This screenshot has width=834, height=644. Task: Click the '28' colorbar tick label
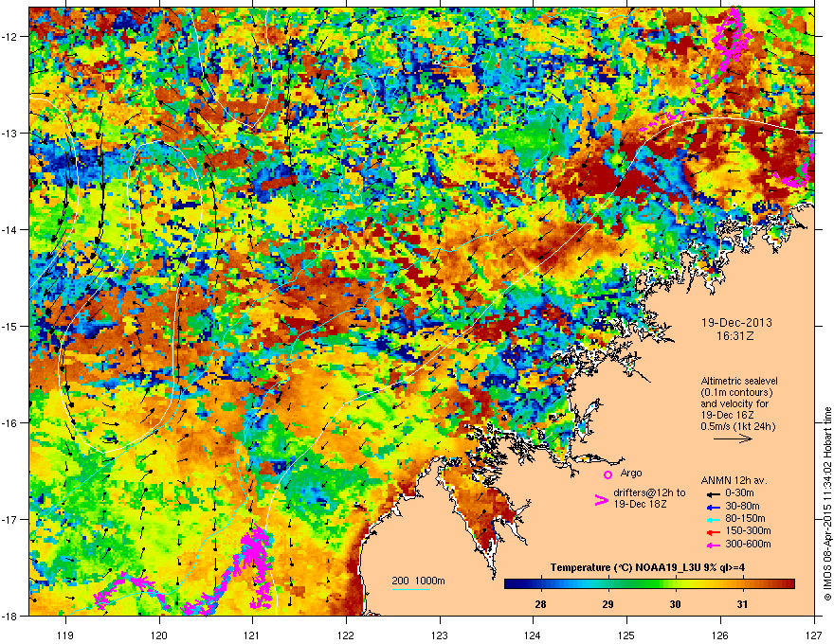540,604
